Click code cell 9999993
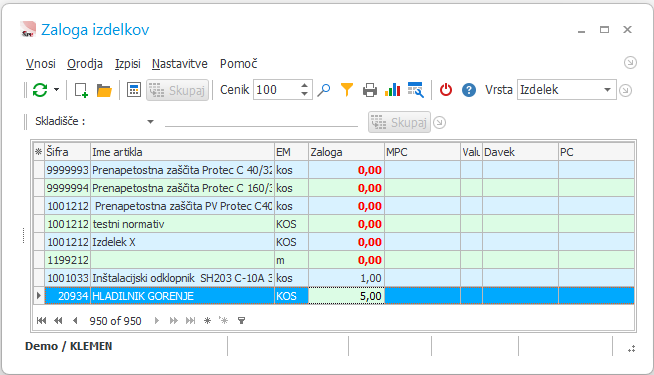 tap(68, 170)
